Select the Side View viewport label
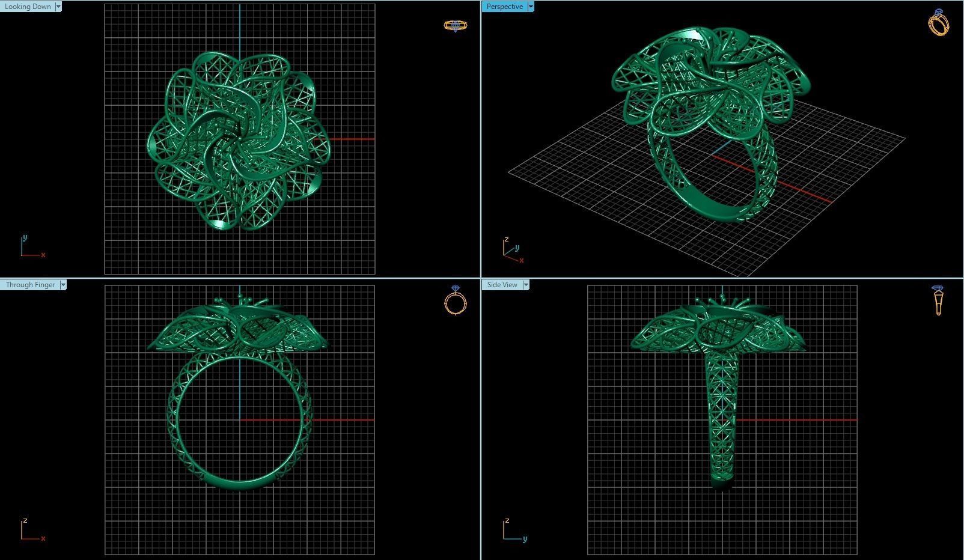Viewport: 964px width, 560px height. coord(502,285)
